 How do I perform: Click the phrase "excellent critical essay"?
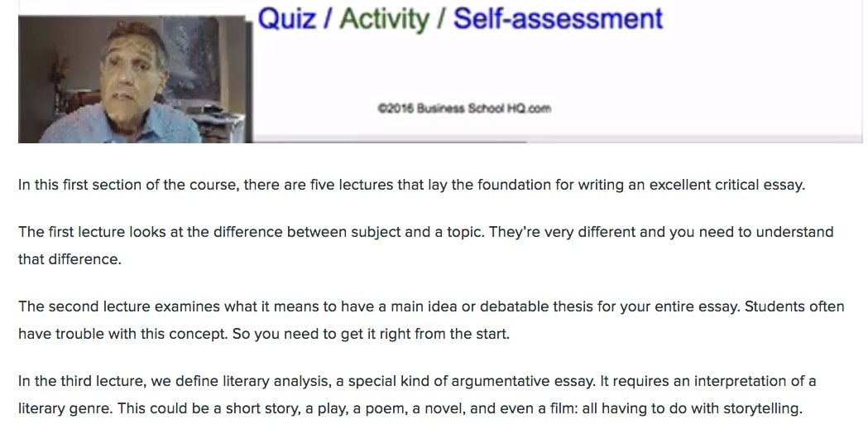727,185
